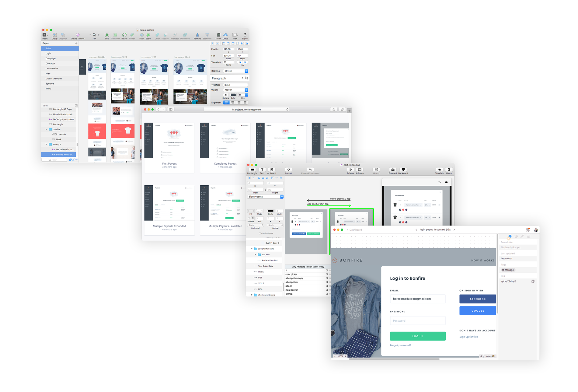The width and height of the screenshot is (578, 392).
Task: Click the Cloud upload icon in Sketch
Action: 225,35
